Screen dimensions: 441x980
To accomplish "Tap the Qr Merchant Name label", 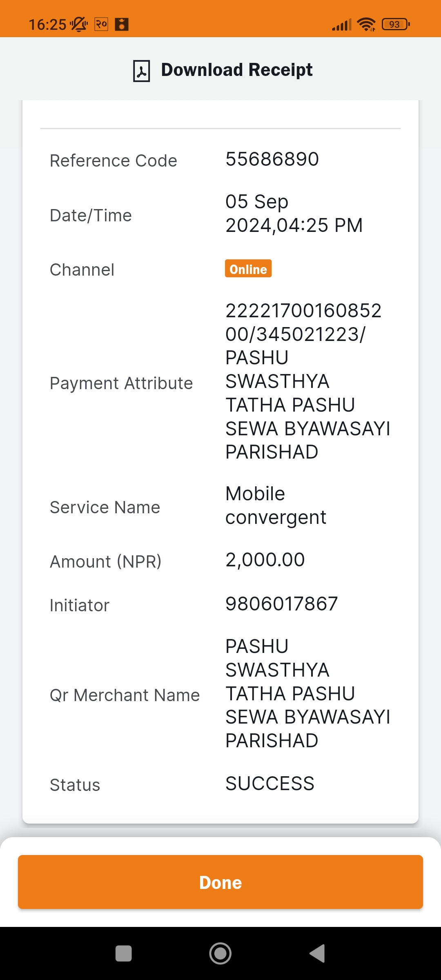I will pos(125,695).
